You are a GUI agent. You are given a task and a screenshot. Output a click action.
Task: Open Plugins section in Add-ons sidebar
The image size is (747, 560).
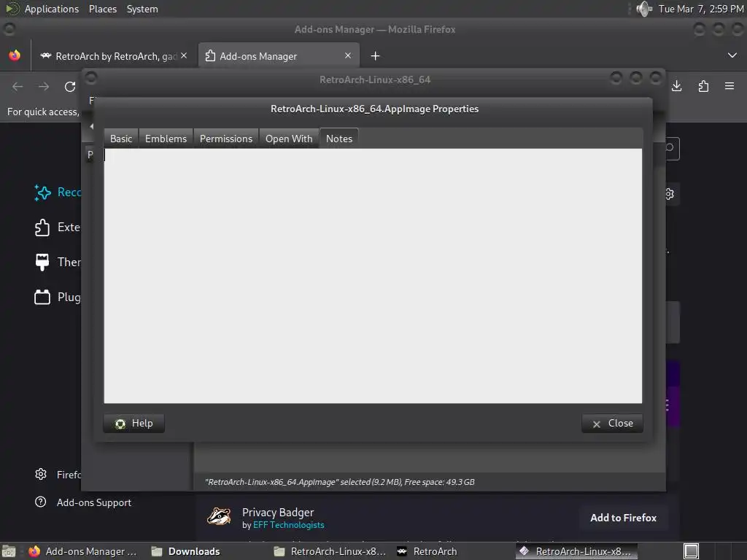tap(57, 297)
